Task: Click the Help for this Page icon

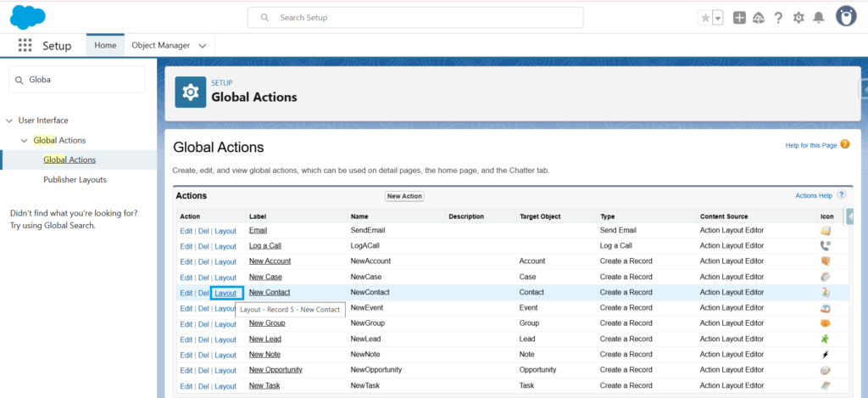Action: [x=845, y=145]
